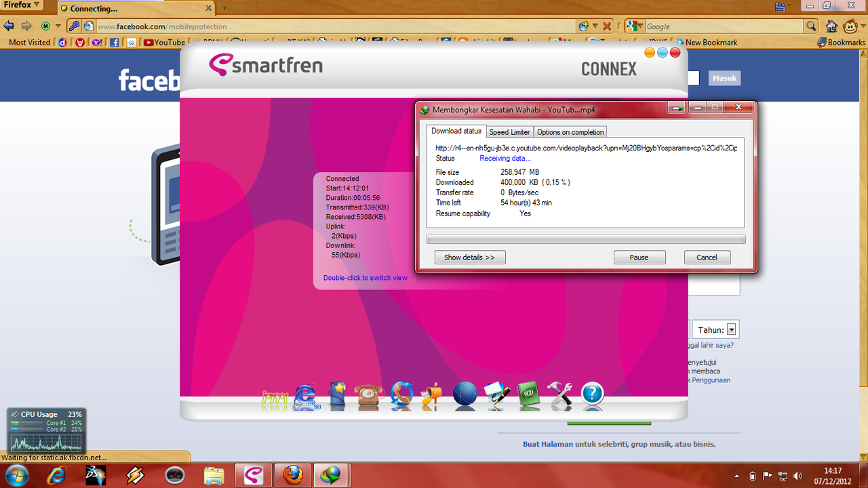Click the Buat Halaman link
The image size is (868, 488).
548,445
